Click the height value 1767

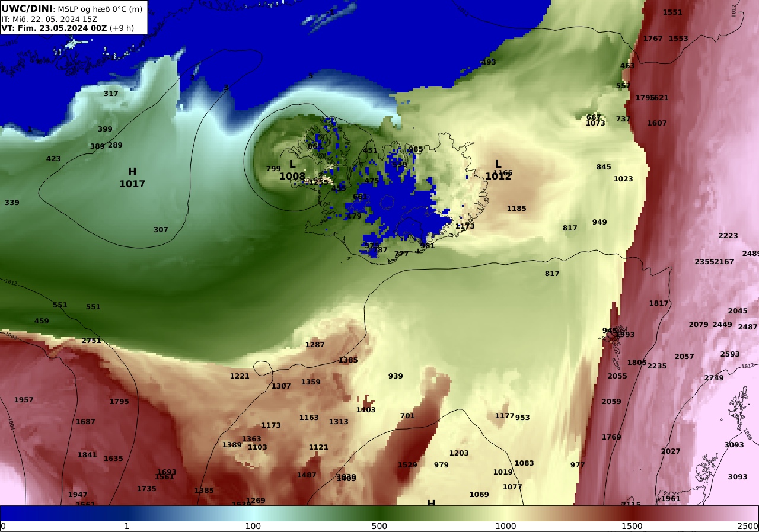[x=653, y=39]
